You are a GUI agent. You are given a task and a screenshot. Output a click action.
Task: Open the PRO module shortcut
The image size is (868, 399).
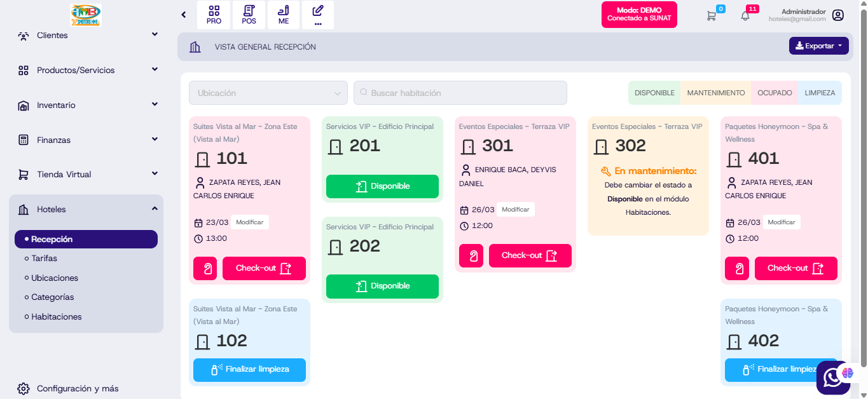(214, 15)
